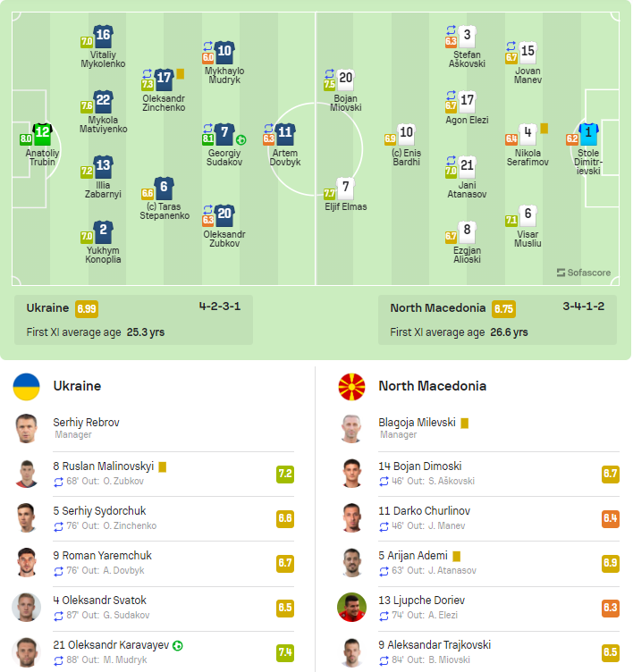Click Serhiy Rebrov manager photo
This screenshot has height=672, width=633.
pos(26,428)
